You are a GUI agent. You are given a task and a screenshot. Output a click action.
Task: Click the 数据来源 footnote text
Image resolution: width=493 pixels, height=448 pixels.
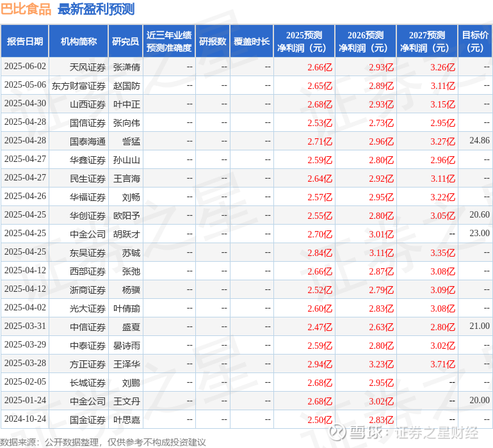coord(103,442)
